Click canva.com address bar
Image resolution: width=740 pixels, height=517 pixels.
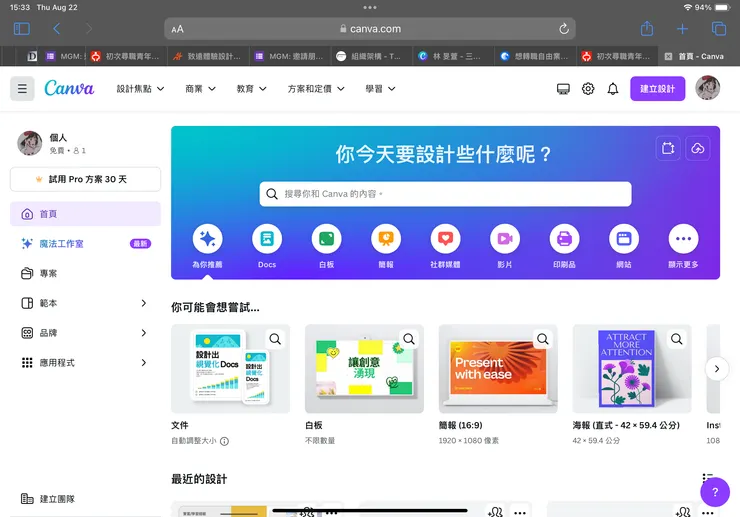pos(370,29)
